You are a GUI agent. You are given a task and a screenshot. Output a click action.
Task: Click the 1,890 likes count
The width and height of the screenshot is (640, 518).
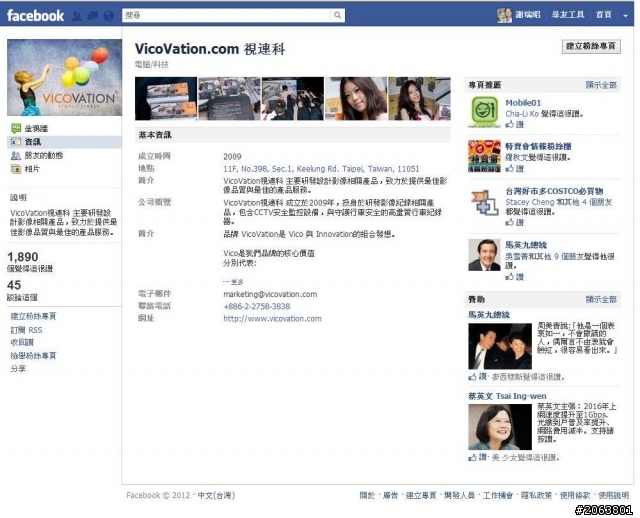point(23,257)
